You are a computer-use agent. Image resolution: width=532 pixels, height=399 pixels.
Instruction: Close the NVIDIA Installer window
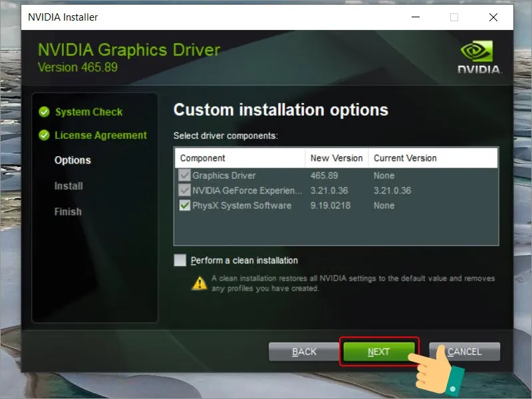493,17
